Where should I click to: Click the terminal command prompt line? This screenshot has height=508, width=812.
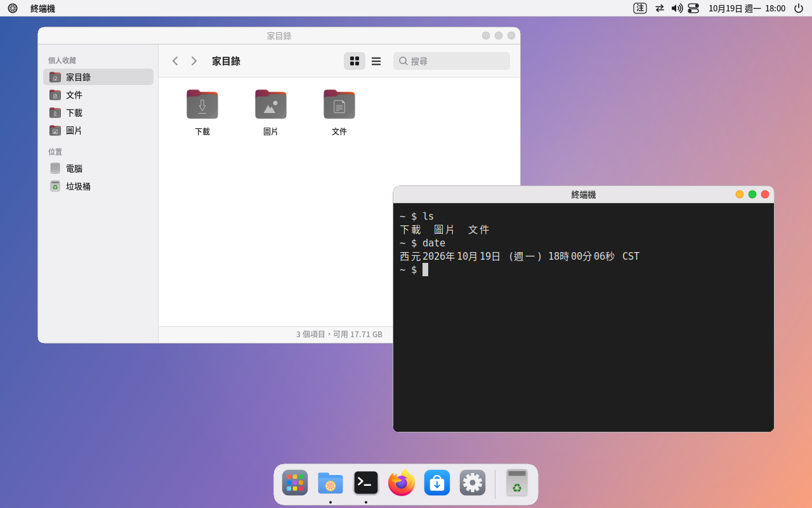[414, 270]
